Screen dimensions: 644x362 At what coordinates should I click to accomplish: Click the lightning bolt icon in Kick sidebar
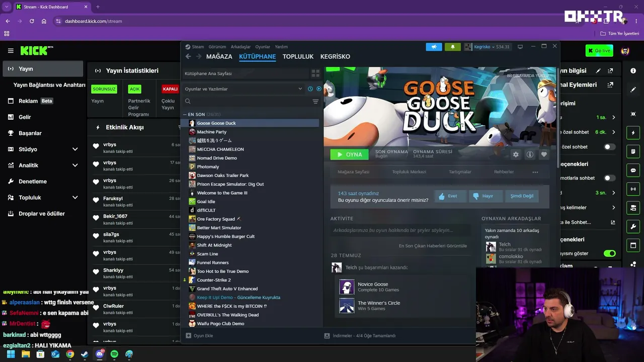(633, 133)
